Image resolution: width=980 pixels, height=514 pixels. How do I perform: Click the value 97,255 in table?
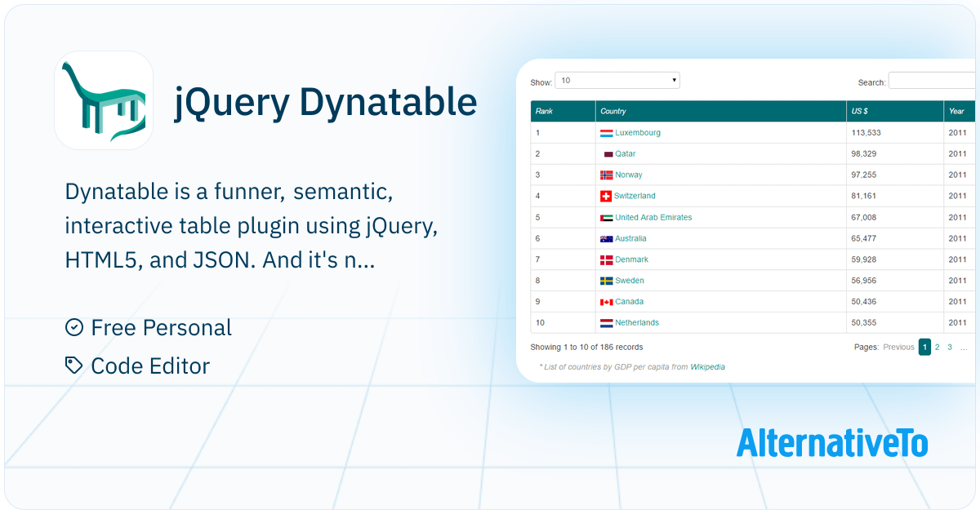tap(864, 175)
